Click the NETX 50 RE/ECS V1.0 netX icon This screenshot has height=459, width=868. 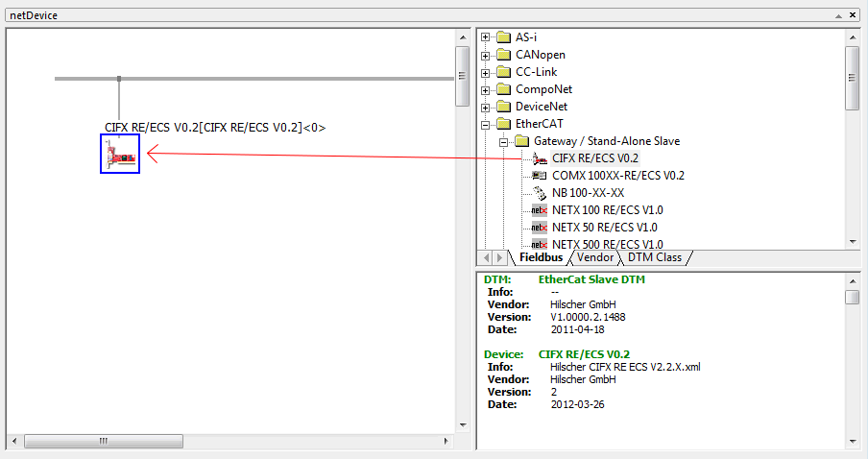pyautogui.click(x=540, y=228)
